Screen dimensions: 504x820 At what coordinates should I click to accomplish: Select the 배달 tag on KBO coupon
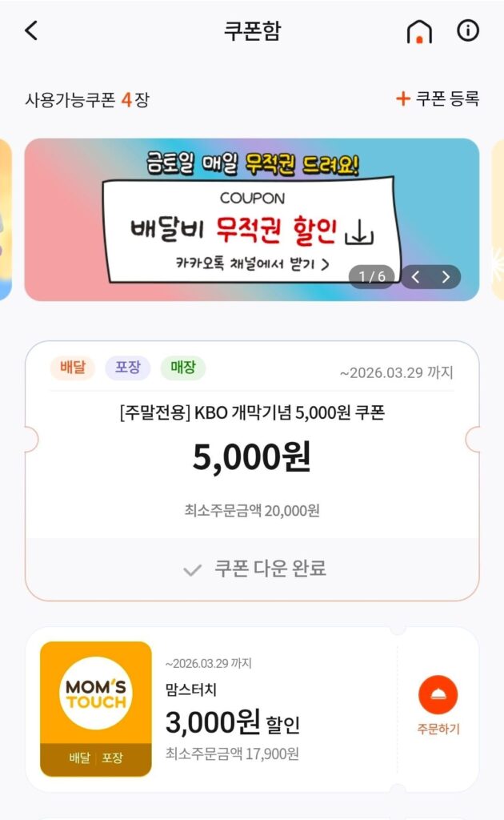point(73,368)
